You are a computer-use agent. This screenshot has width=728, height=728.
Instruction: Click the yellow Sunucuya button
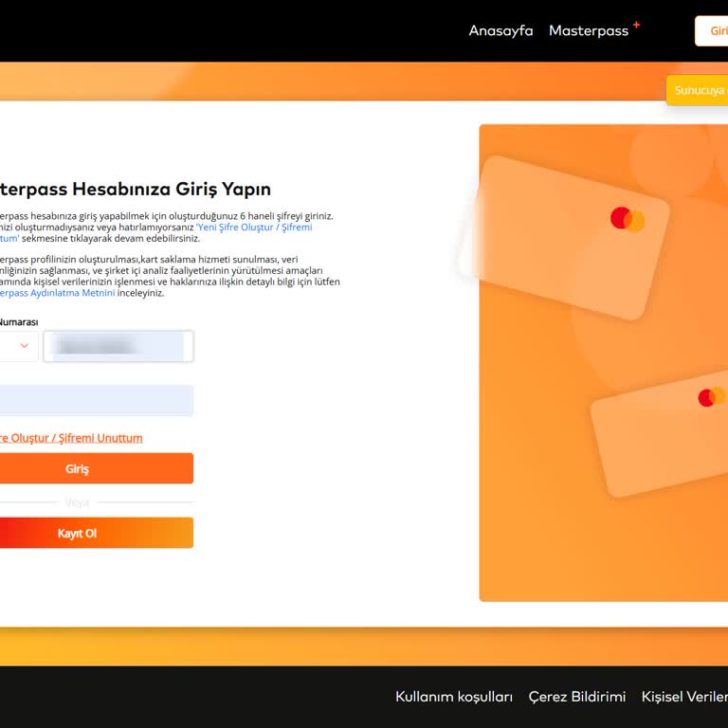[698, 90]
